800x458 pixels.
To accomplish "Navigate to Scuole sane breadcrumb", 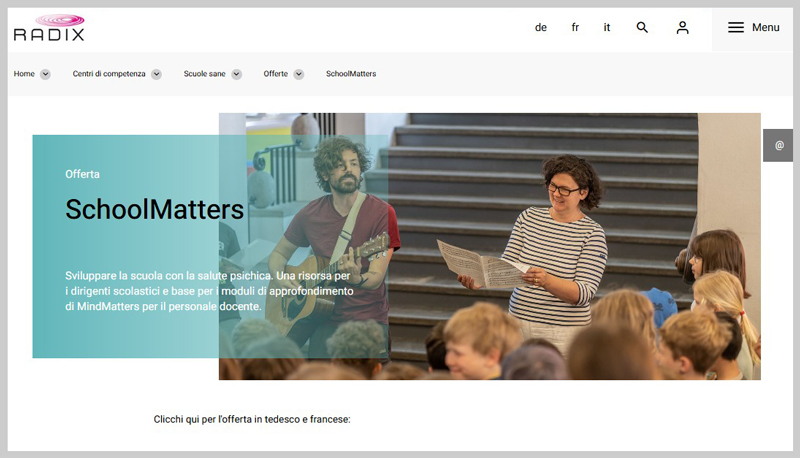I will (x=204, y=74).
